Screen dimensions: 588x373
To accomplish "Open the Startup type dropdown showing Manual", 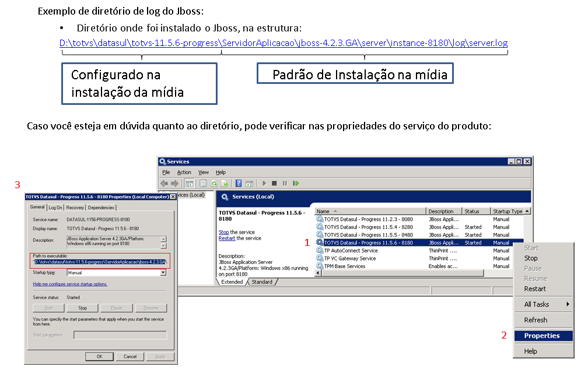I will (163, 273).
